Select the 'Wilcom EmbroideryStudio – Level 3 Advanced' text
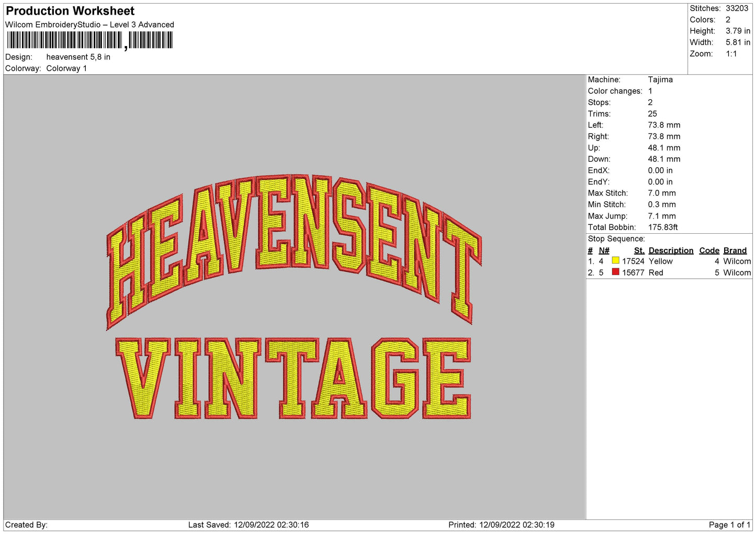Viewport: 756px width, 534px height. pyautogui.click(x=89, y=25)
